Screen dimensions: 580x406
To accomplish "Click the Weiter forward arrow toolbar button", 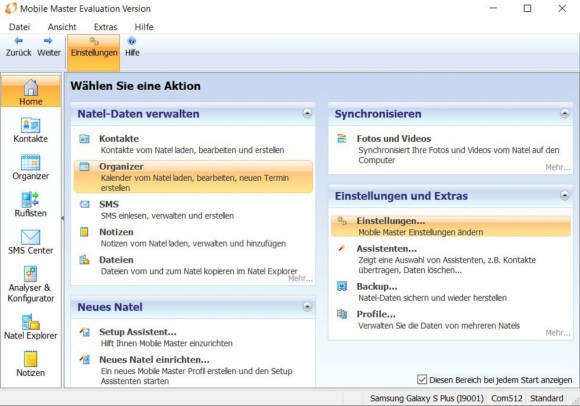I will pos(48,47).
